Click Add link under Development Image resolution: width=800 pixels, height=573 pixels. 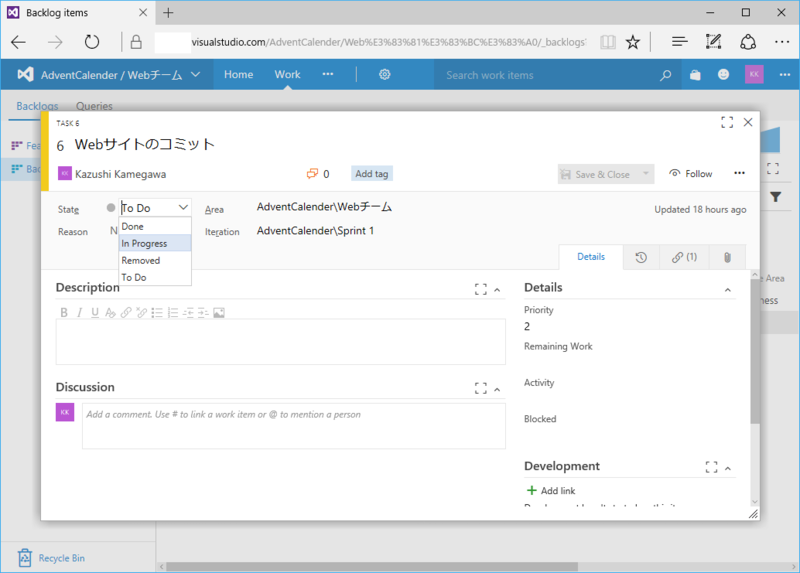click(551, 490)
